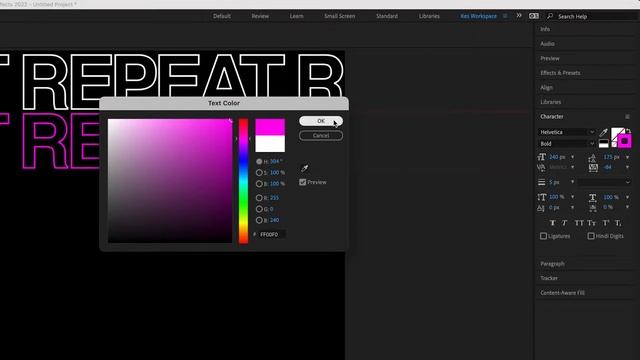
Task: Enable Small Caps style
Action: coord(592,223)
